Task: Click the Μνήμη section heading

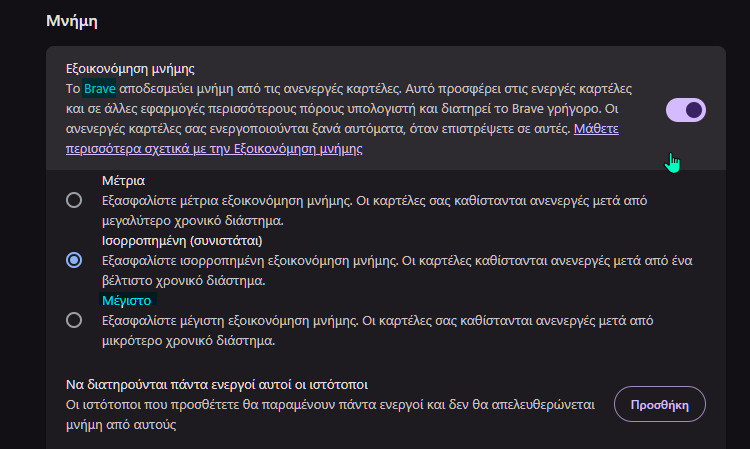Action: click(x=78, y=20)
